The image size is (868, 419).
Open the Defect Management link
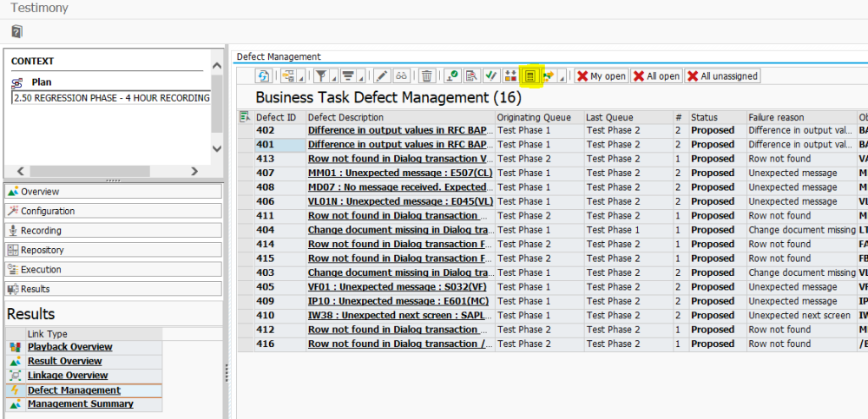pyautogui.click(x=74, y=390)
